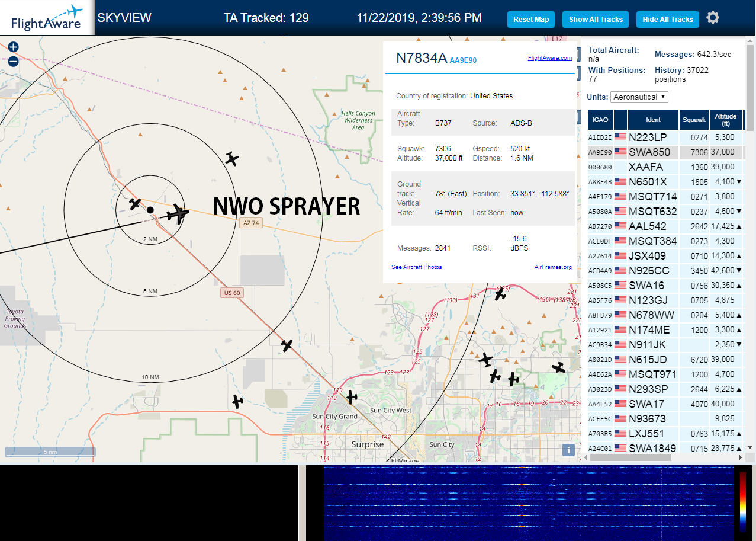This screenshot has width=756, height=541.
Task: Select aircraft icon west of Sun City Grand
Action: [237, 402]
